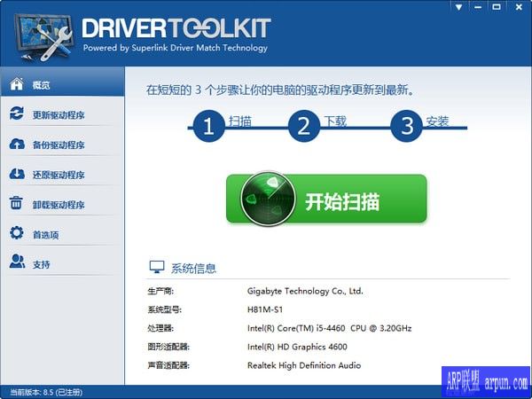Screen dimensions: 532x399
Task: Click step 1 circle for 扫描
Action: tap(208, 126)
